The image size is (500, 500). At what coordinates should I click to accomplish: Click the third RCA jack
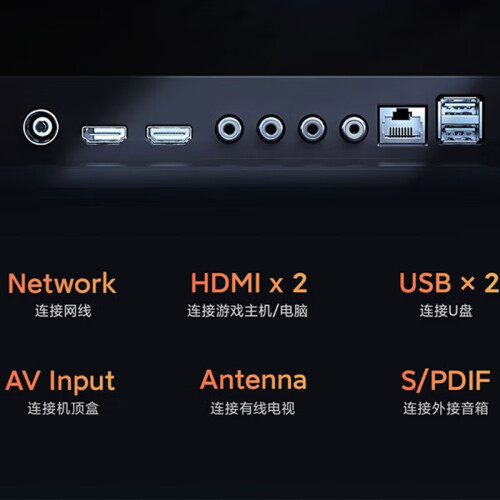[x=312, y=128]
